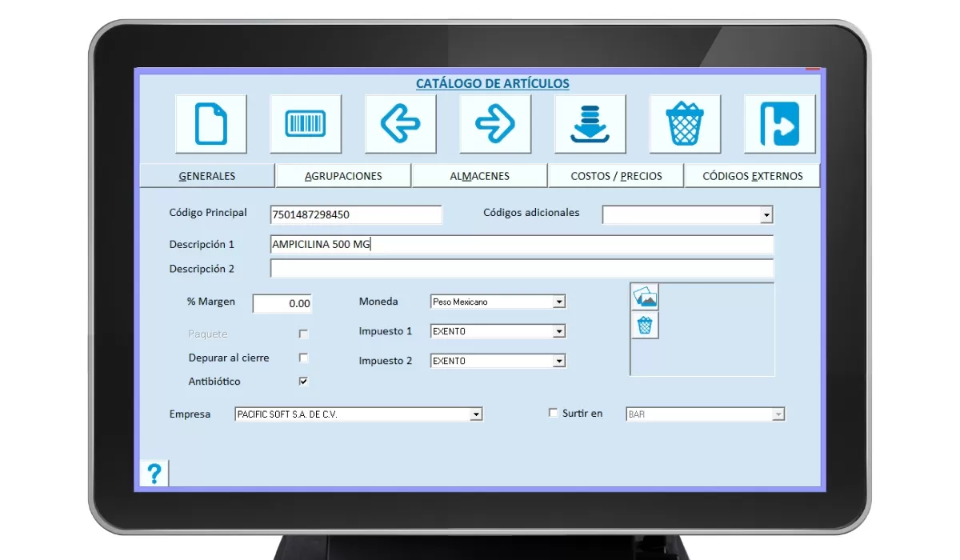Screen dimensions: 960x560
Task: Go to next article with right arrow
Action: (495, 124)
